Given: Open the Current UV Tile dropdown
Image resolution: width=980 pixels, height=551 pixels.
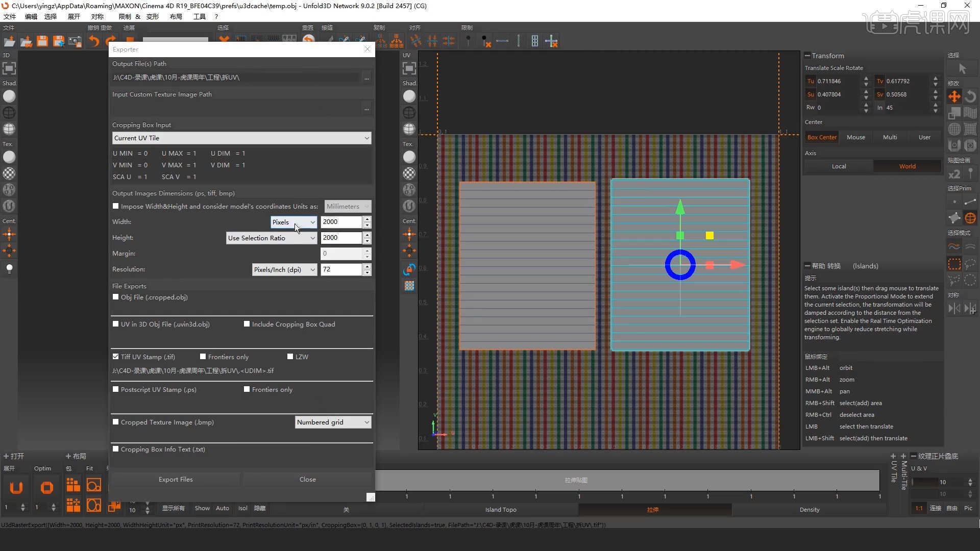Looking at the screenshot, I should (x=241, y=138).
